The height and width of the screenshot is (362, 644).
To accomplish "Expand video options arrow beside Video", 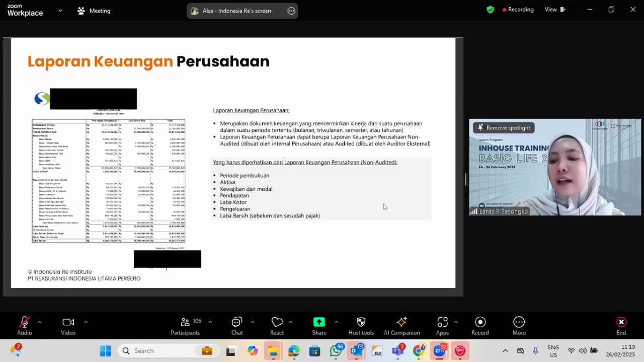I will coord(86,322).
